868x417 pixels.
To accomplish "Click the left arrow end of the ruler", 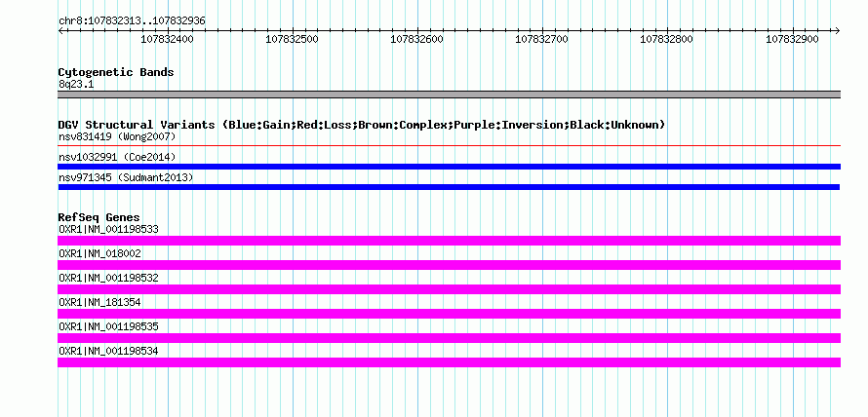I will [x=60, y=31].
